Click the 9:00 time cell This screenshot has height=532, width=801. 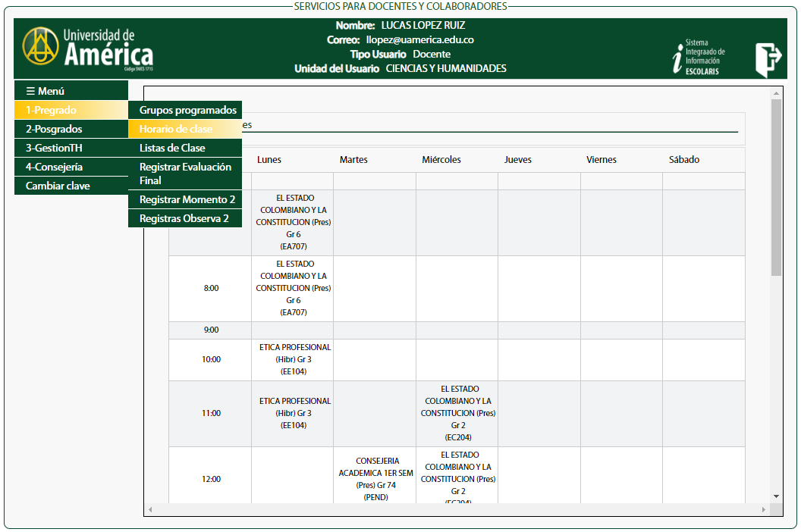[x=211, y=330]
